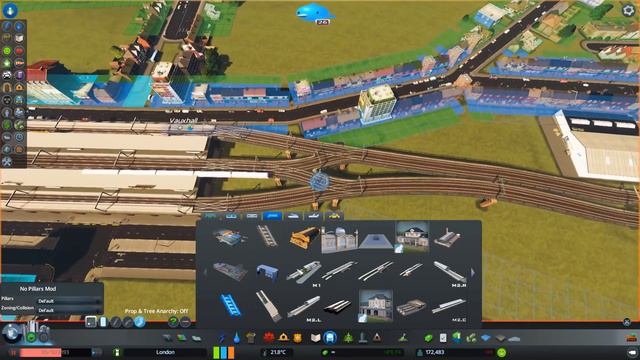
Task: Open the tree Parks build menu
Action: tap(348, 338)
